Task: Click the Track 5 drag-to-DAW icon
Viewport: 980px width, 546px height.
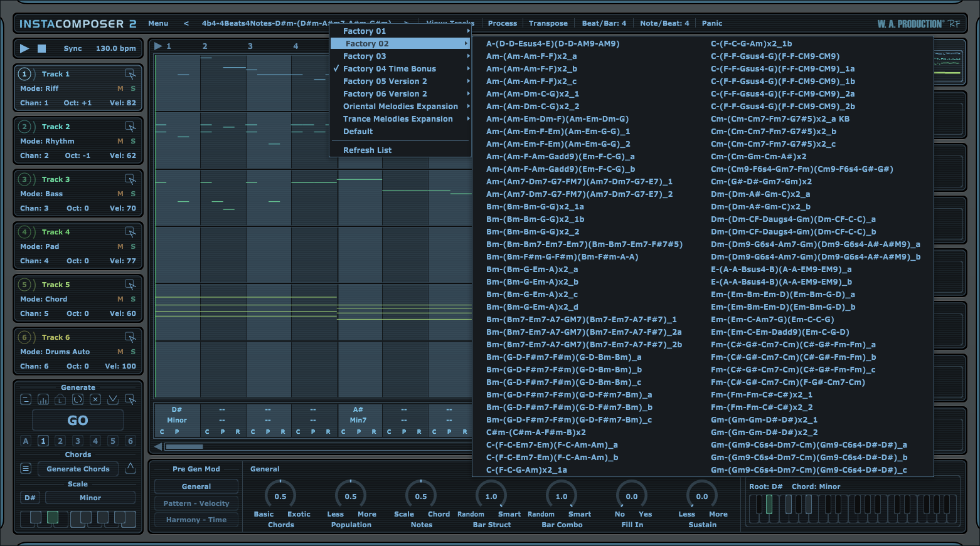Action: point(130,285)
